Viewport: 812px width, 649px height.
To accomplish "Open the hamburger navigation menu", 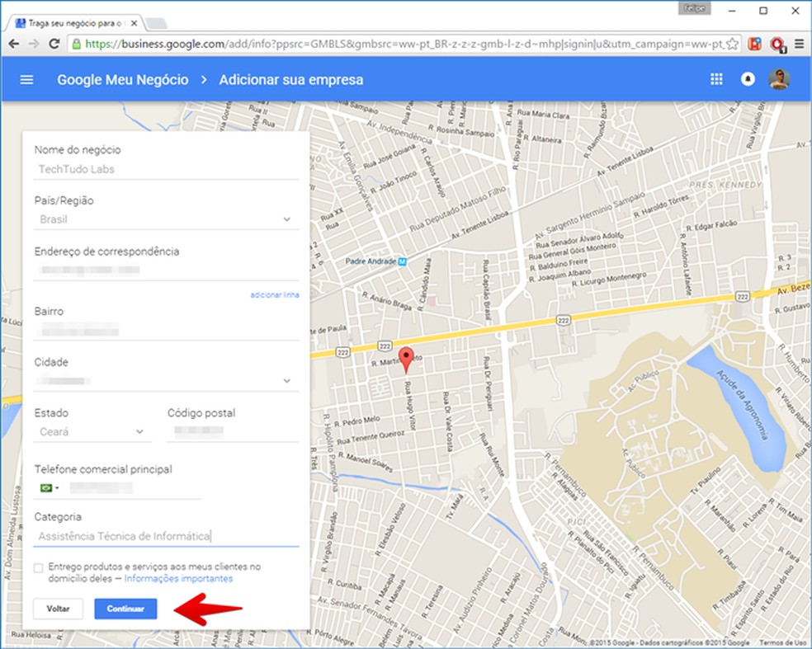I will pos(26,80).
